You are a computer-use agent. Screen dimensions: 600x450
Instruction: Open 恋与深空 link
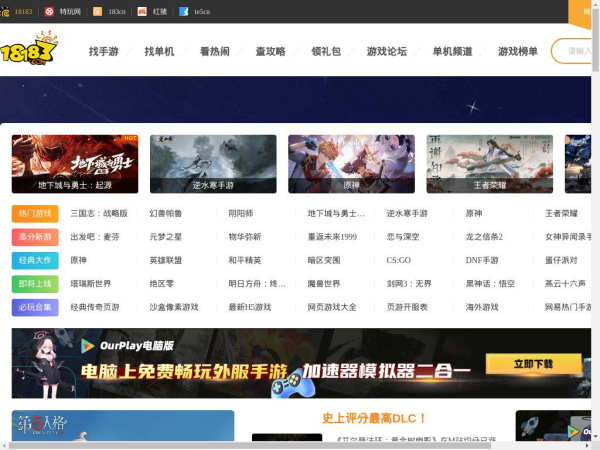pos(403,237)
